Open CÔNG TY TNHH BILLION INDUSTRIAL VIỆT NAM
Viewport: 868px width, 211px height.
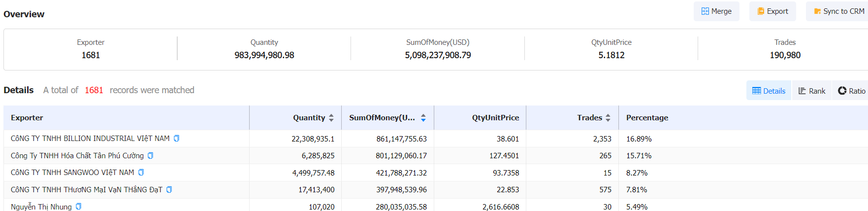pyautogui.click(x=90, y=139)
